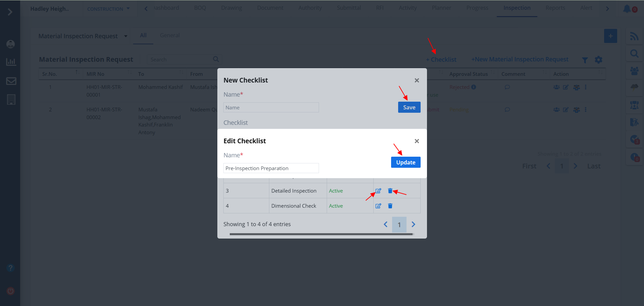This screenshot has height=306, width=644.
Task: Close the Edit Checklist dialog
Action: 417,141
